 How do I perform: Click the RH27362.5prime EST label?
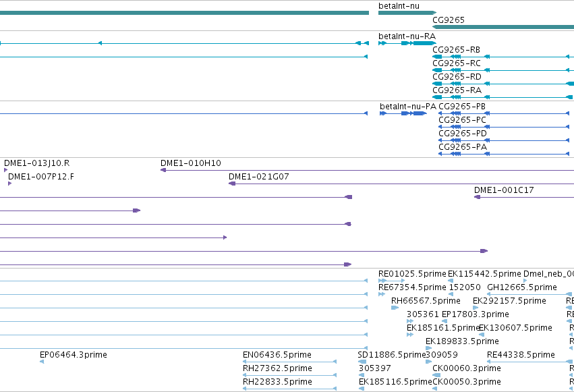tap(277, 368)
